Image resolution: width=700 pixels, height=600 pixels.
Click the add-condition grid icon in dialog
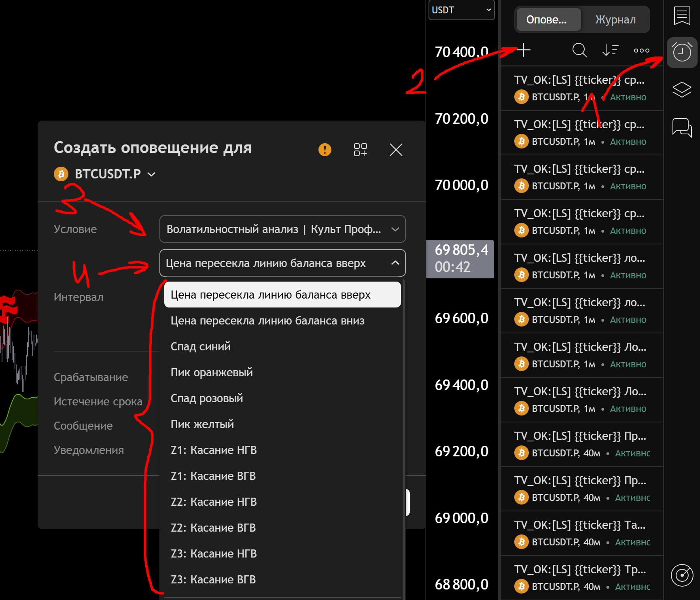point(360,150)
